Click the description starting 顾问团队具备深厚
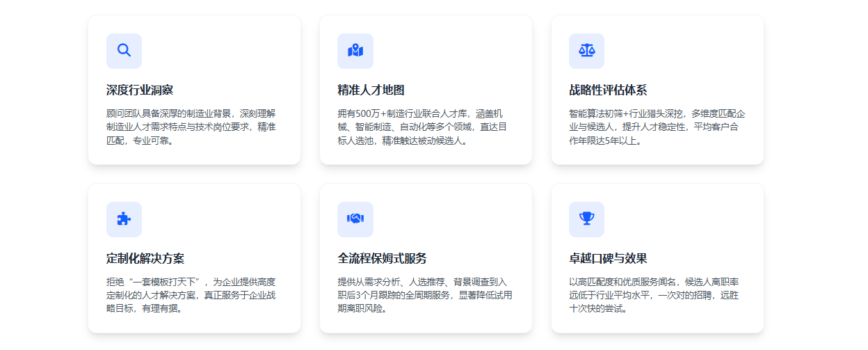This screenshot has height=350, width=868. 191,127
